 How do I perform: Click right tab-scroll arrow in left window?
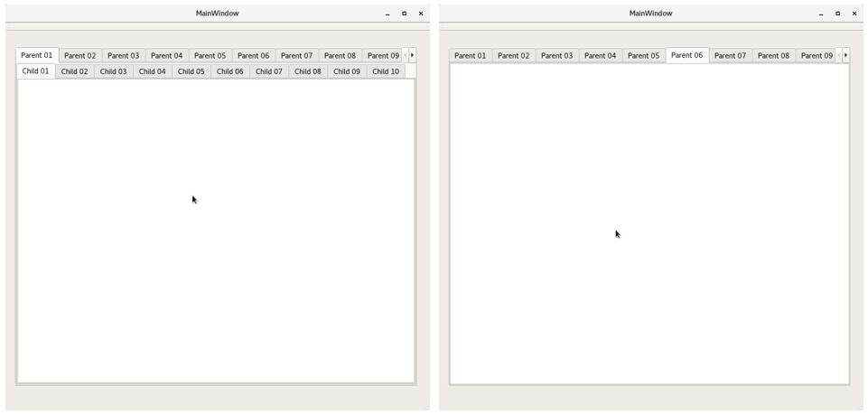413,55
